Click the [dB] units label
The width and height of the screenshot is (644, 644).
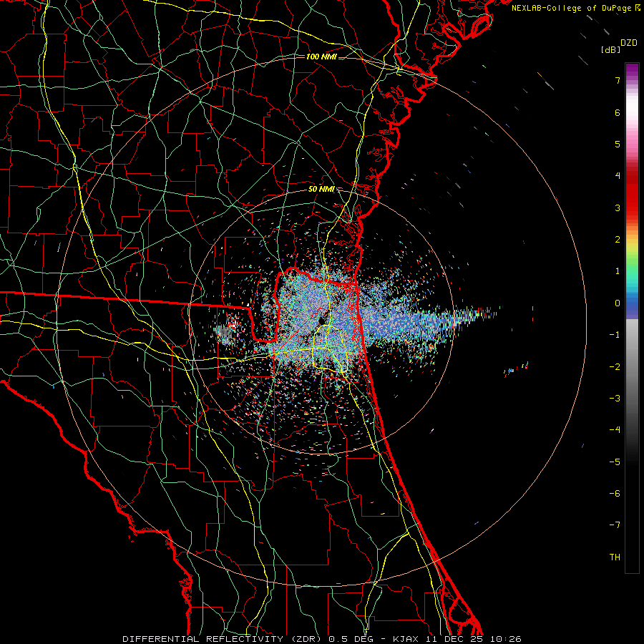(x=610, y=50)
